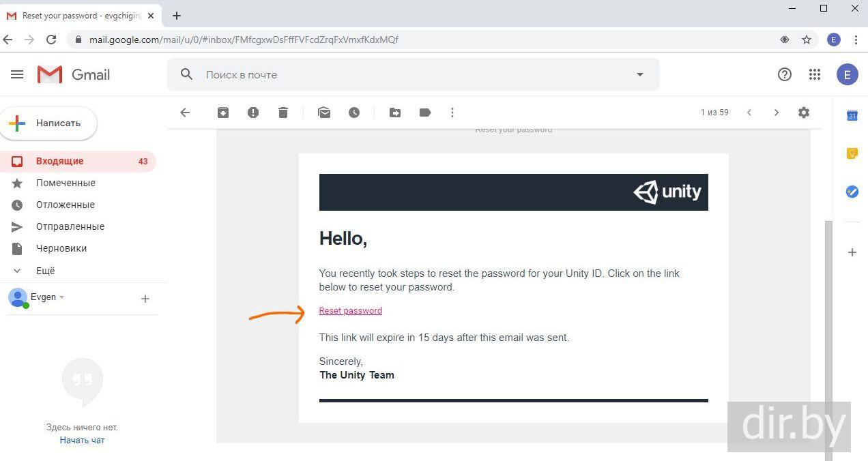
Task: Click the Reset password link
Action: click(350, 311)
